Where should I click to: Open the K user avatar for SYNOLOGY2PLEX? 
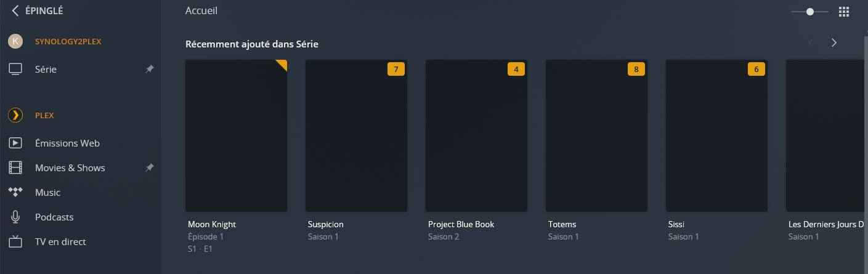15,41
